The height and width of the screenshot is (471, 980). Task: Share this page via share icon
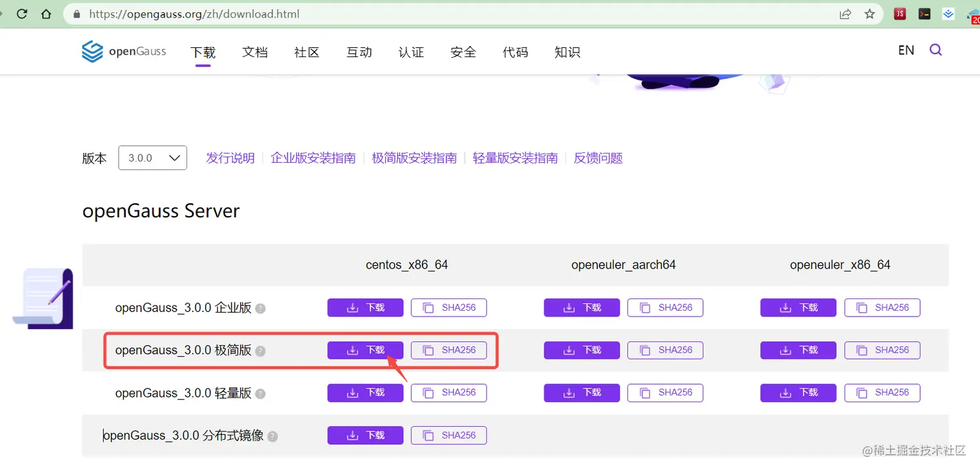845,14
